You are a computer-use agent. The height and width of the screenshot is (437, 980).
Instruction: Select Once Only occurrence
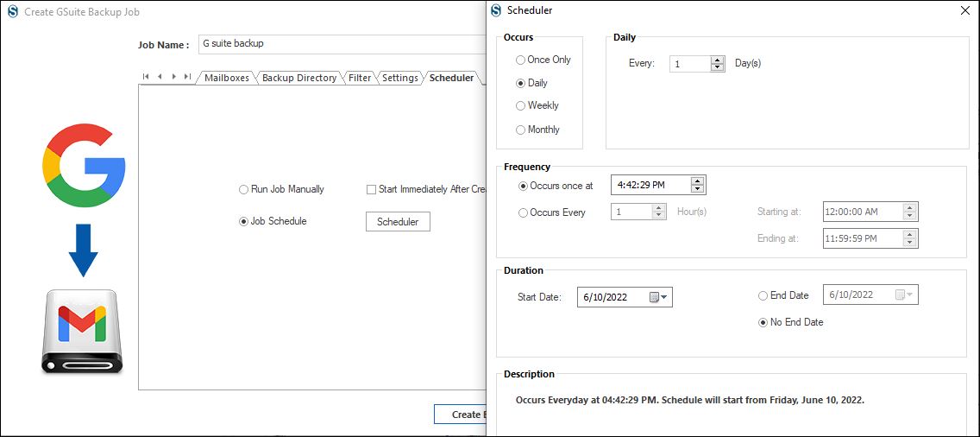(543, 60)
